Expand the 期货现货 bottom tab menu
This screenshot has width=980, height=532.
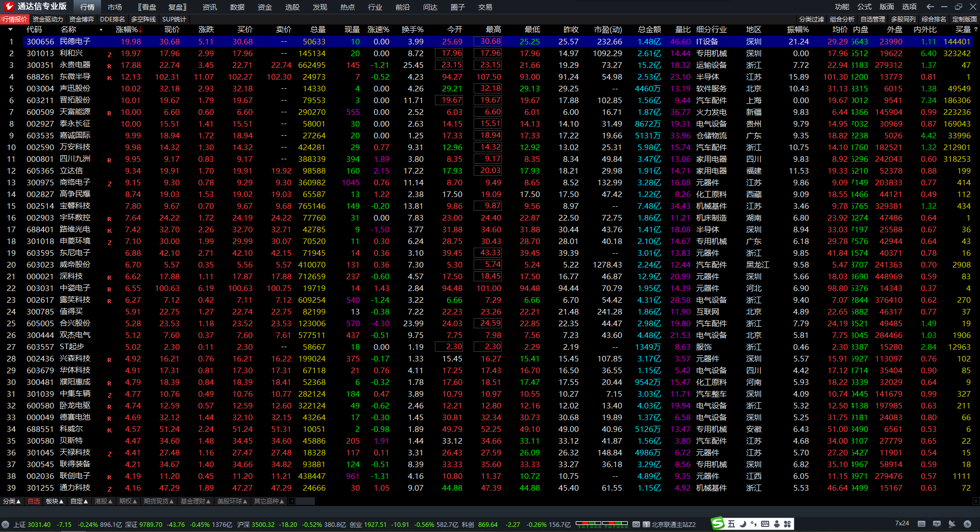159,501
